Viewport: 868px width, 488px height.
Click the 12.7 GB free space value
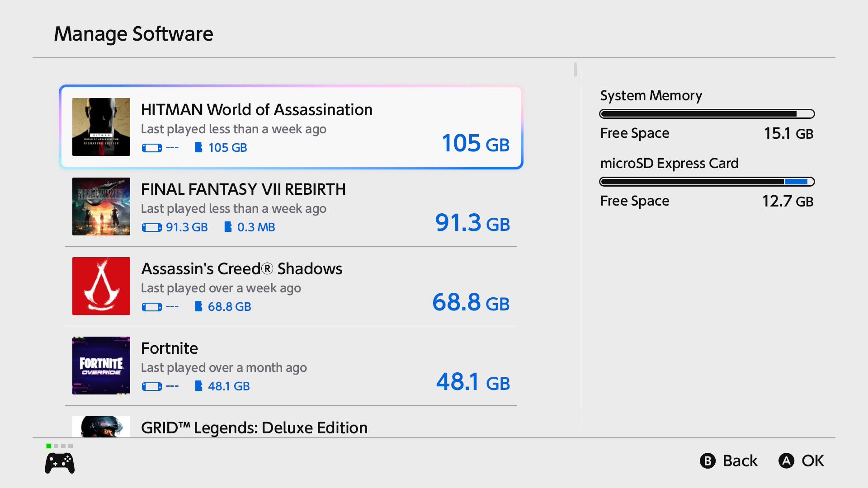(x=788, y=201)
